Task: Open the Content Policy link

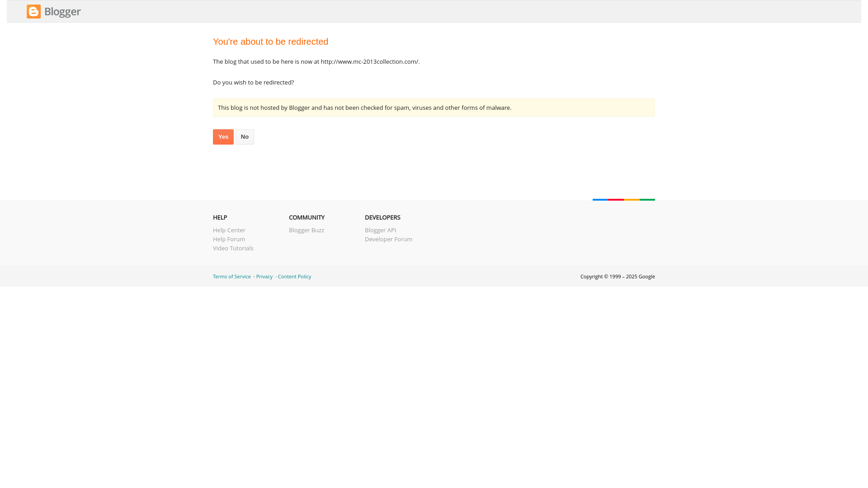Action: 294,277
